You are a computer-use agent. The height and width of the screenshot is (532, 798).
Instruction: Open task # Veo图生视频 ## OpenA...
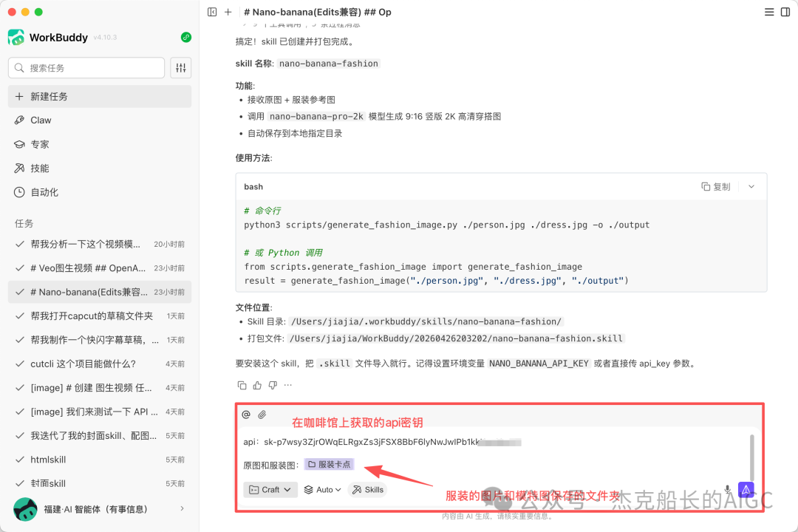pos(100,268)
